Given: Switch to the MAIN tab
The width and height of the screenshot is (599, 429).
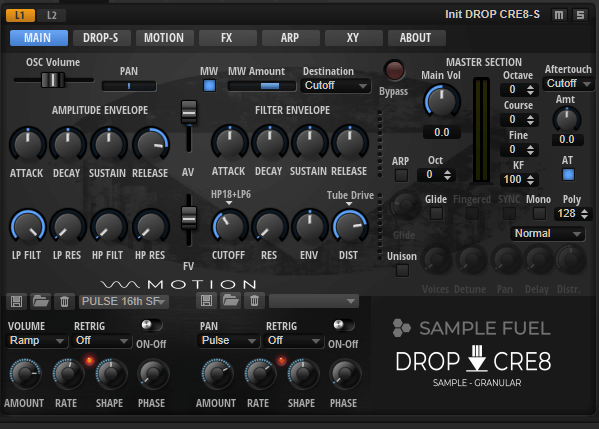Looking at the screenshot, I should [x=39, y=38].
